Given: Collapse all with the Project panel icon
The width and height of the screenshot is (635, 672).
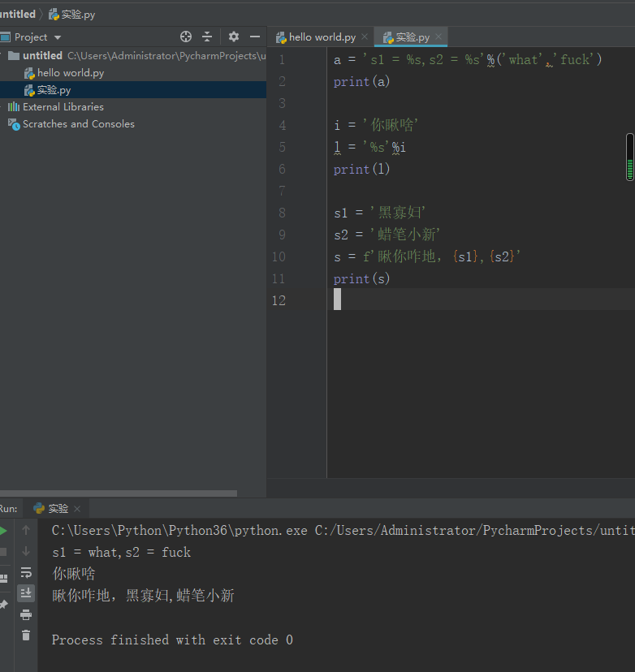Looking at the screenshot, I should click(x=207, y=37).
